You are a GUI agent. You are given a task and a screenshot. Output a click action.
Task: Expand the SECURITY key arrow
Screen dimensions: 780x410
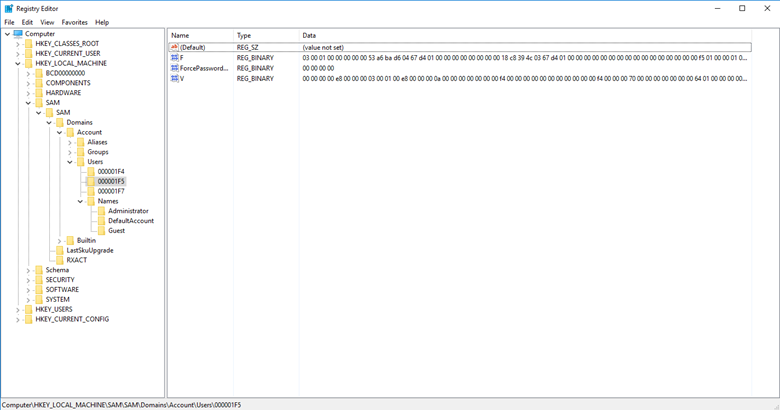pyautogui.click(x=28, y=280)
